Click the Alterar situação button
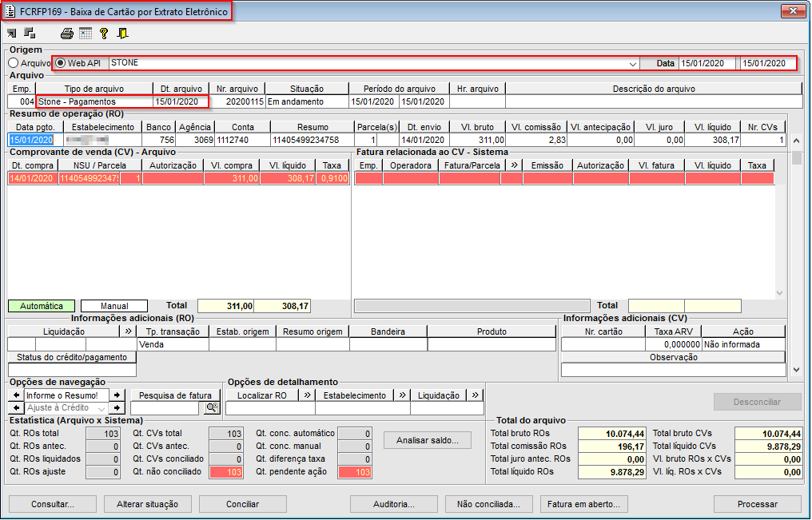This screenshot has height=520, width=812. point(148,504)
